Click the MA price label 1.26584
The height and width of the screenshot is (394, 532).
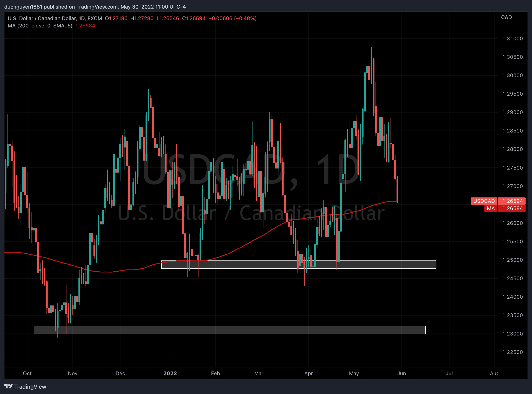[505, 208]
